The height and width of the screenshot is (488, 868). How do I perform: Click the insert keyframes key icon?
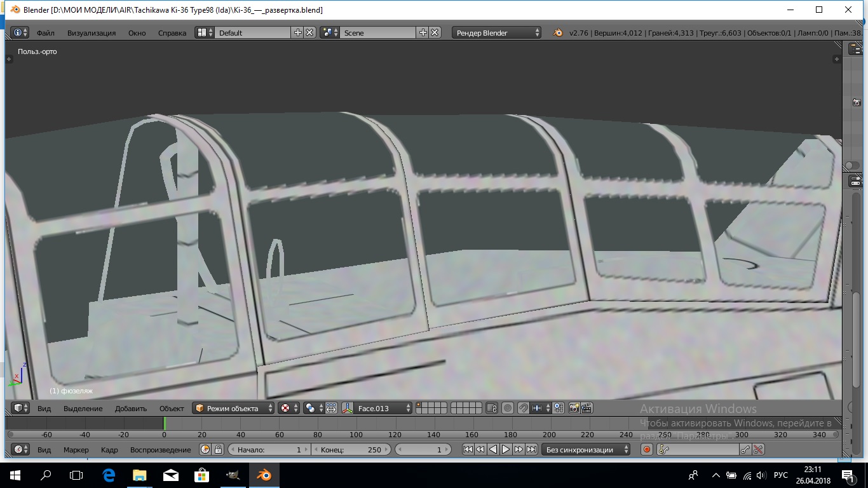(x=745, y=449)
